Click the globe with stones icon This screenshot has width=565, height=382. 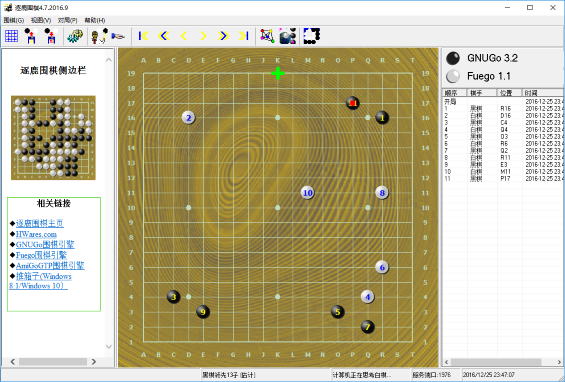[x=288, y=36]
